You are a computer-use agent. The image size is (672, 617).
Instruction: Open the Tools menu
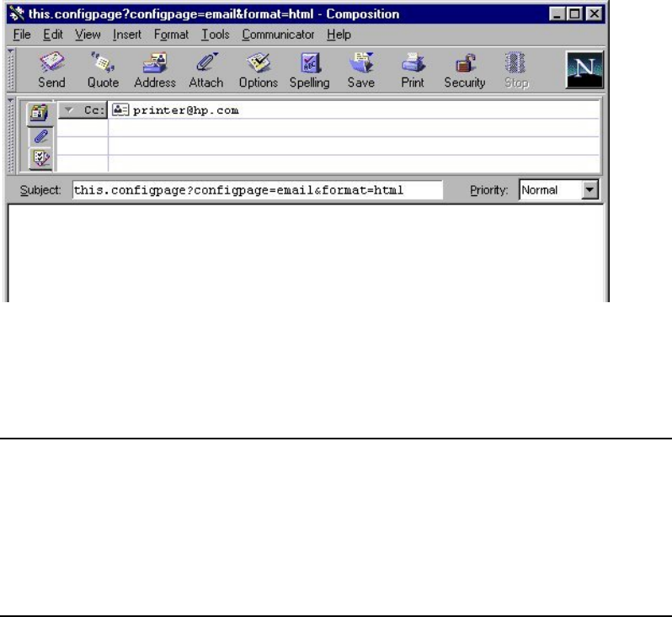click(216, 35)
